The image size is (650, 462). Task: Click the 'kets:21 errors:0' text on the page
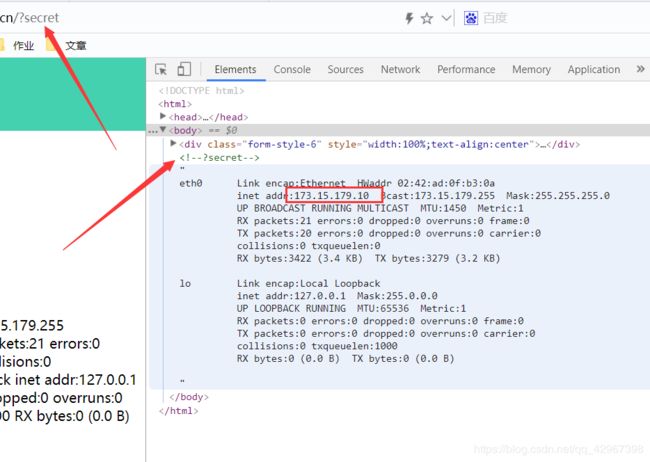(50, 343)
